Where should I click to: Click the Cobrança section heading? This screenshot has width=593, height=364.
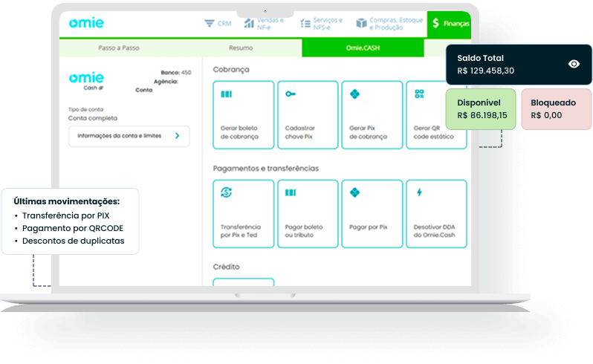(231, 70)
